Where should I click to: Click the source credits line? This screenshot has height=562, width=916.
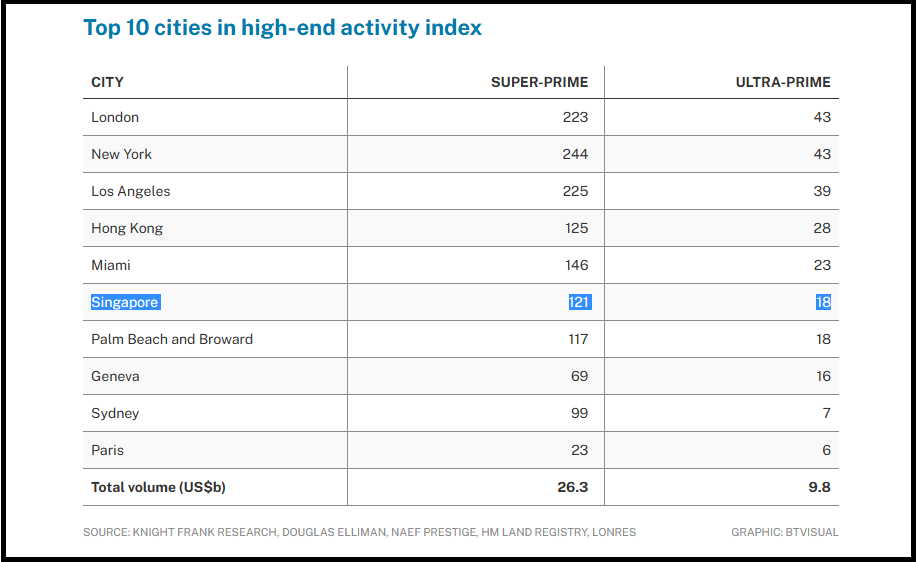(x=359, y=532)
